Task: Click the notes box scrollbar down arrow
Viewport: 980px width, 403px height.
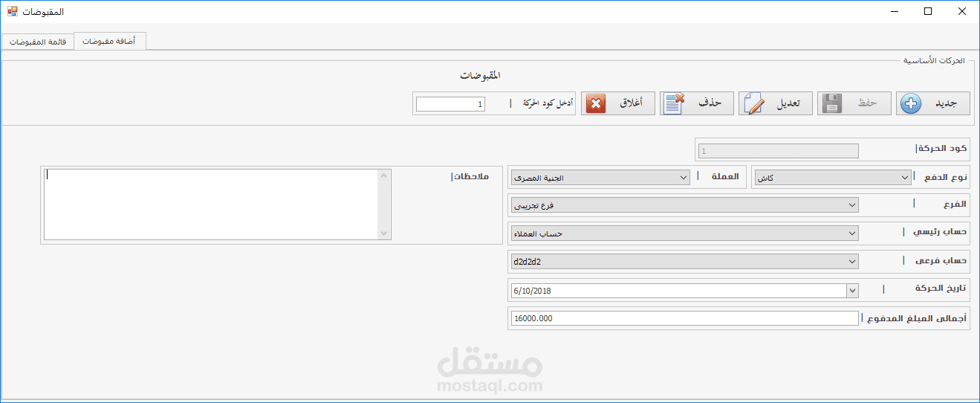Action: [384, 233]
